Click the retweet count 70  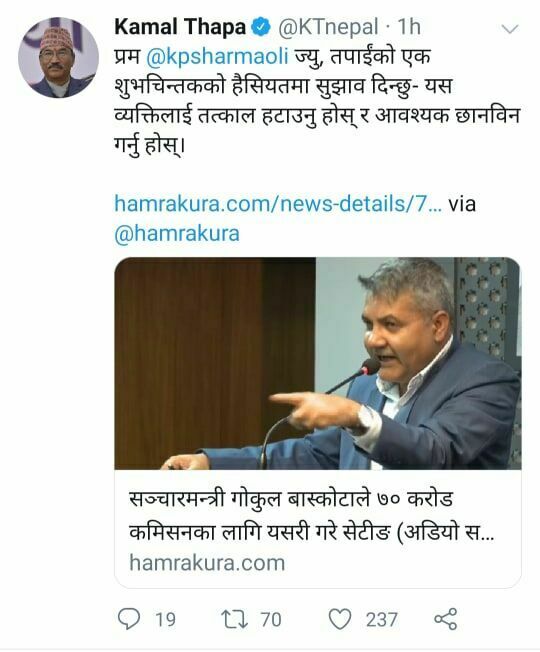coord(271,619)
